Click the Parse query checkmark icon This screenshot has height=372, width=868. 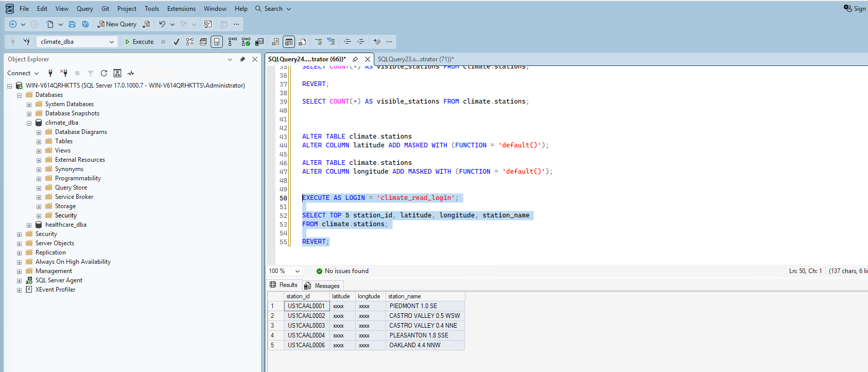(177, 42)
